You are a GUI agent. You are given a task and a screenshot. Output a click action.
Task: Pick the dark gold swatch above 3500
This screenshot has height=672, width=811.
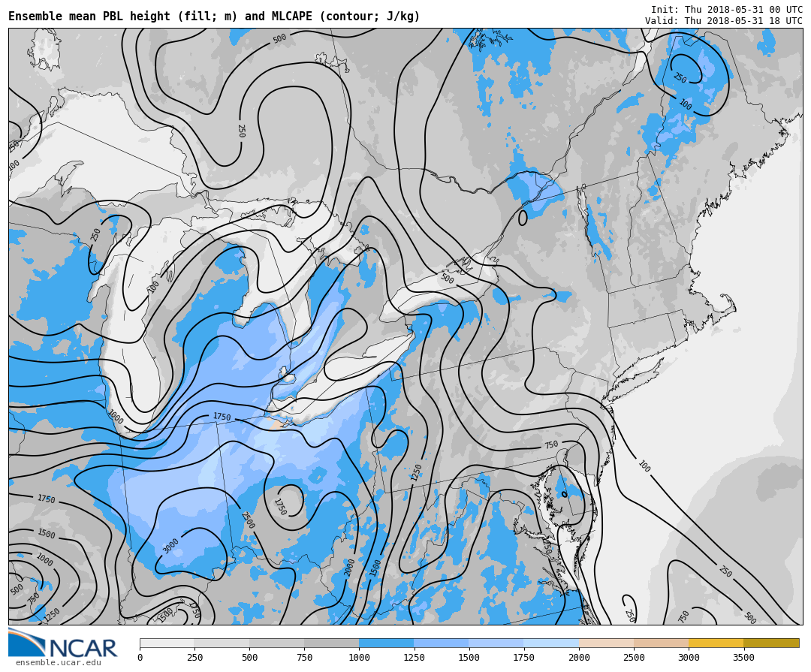(772, 643)
